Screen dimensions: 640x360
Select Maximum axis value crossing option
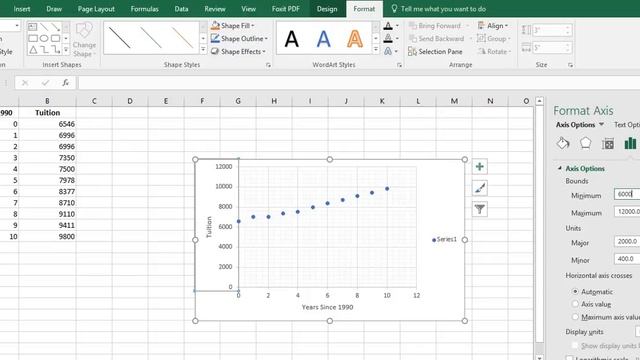click(575, 317)
